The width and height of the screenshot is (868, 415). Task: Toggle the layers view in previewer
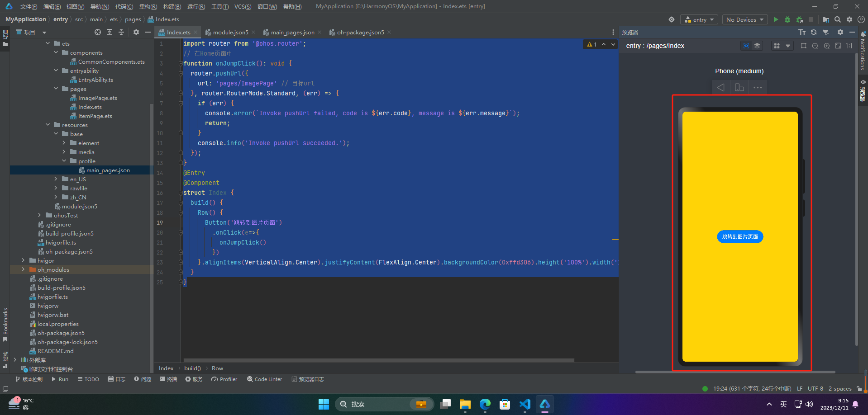(x=757, y=46)
